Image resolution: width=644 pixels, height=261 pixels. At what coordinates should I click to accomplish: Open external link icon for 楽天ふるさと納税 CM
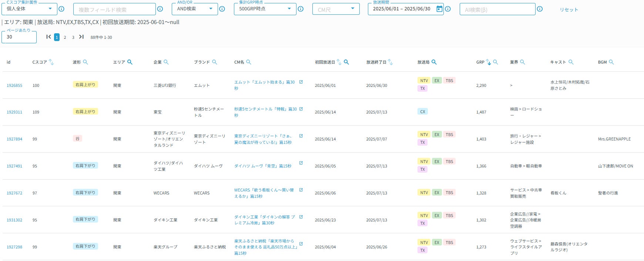point(301,244)
